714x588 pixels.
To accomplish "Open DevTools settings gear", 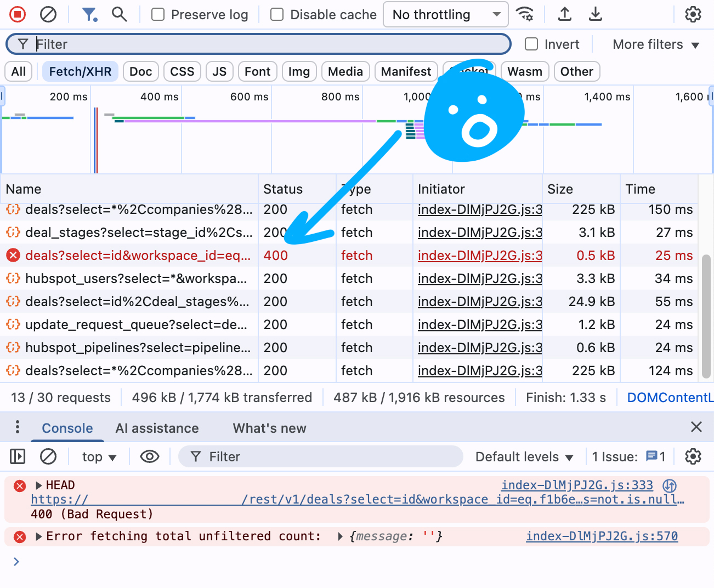I will coord(693,14).
